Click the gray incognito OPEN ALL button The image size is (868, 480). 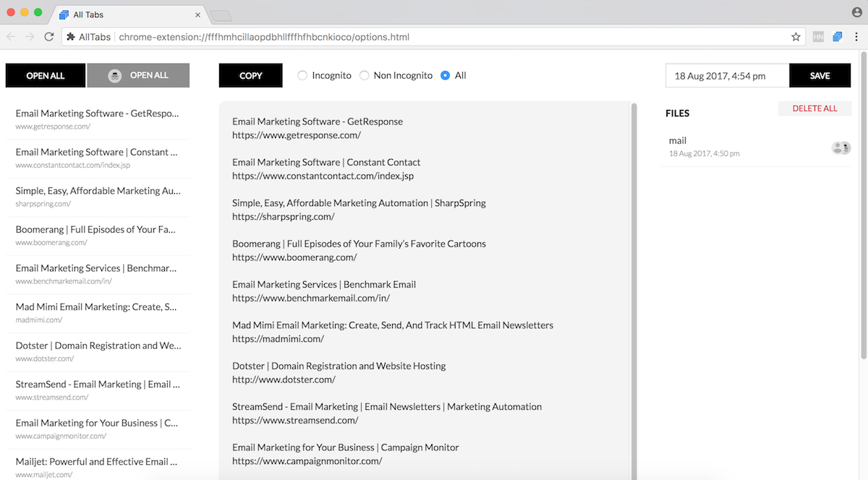pos(138,75)
